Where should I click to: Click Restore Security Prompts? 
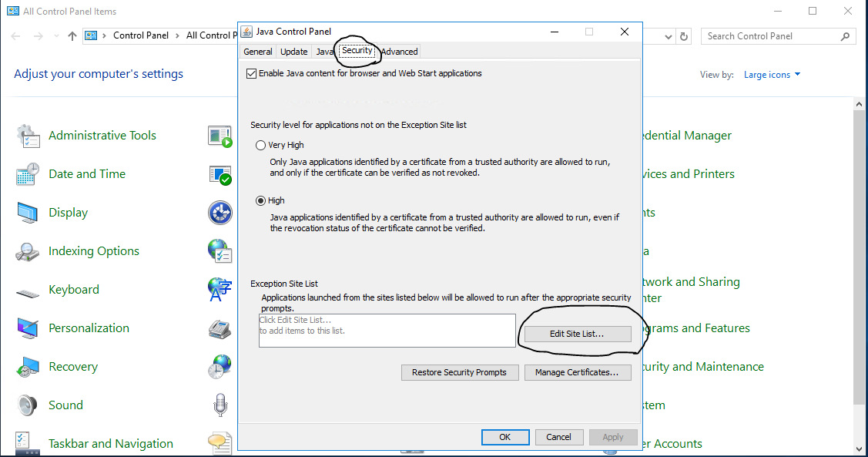(x=460, y=373)
